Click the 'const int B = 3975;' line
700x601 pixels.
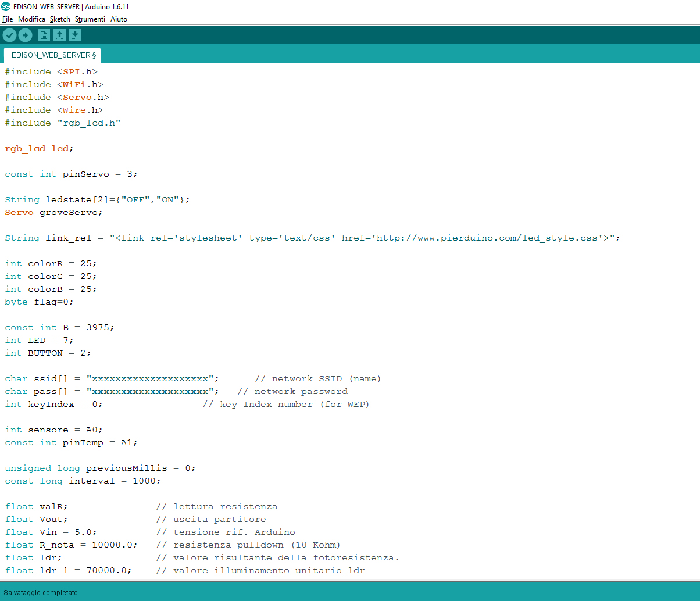(60, 327)
